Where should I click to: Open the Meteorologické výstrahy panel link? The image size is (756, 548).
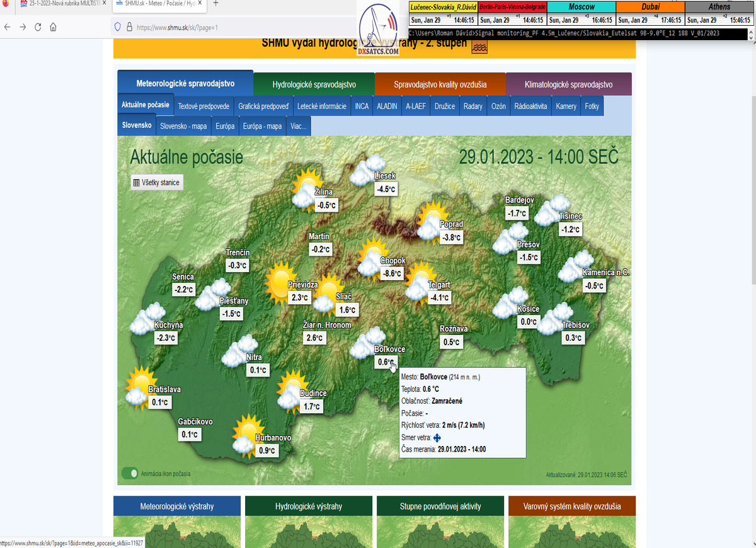177,506
